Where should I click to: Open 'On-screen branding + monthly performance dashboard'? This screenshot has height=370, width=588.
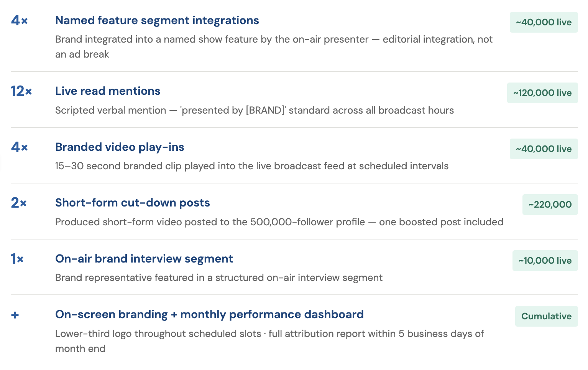[x=209, y=314]
